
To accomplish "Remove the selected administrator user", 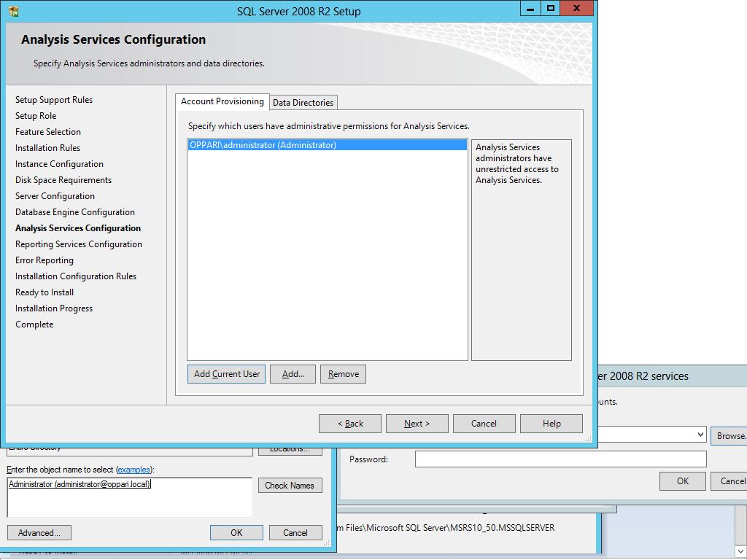I will 344,374.
